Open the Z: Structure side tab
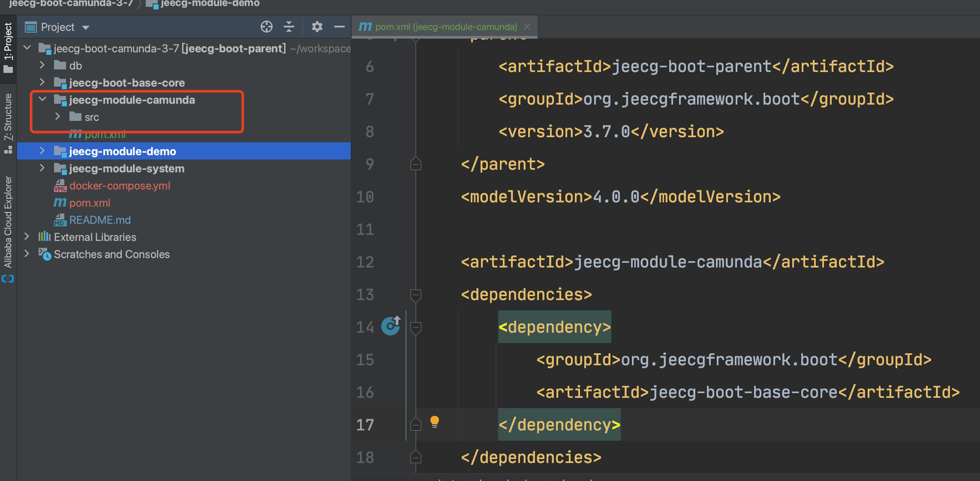The width and height of the screenshot is (980, 481). coord(8,123)
